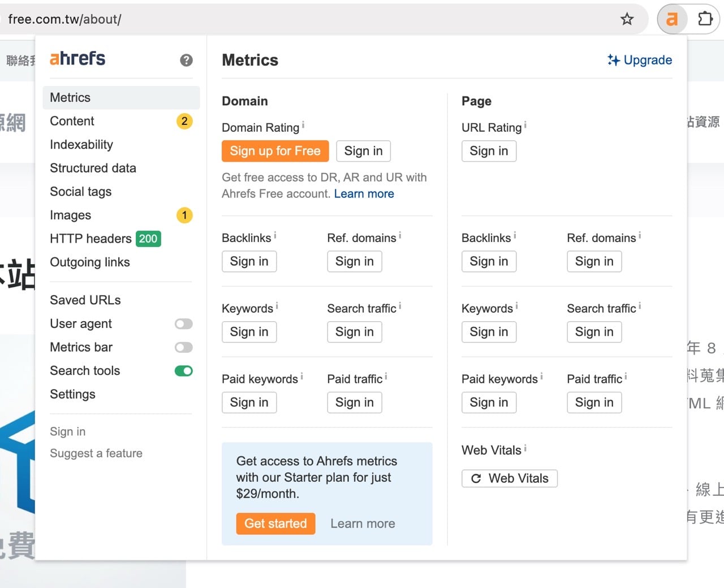
Task: Disable the Search tools switch
Action: click(x=184, y=371)
